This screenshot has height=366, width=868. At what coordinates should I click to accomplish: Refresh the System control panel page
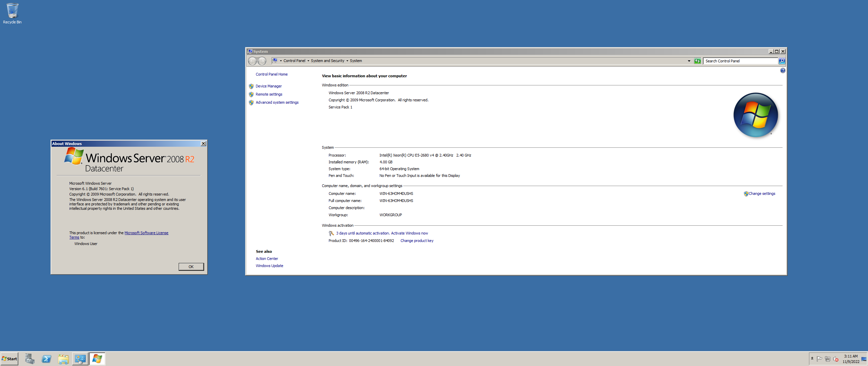click(697, 61)
